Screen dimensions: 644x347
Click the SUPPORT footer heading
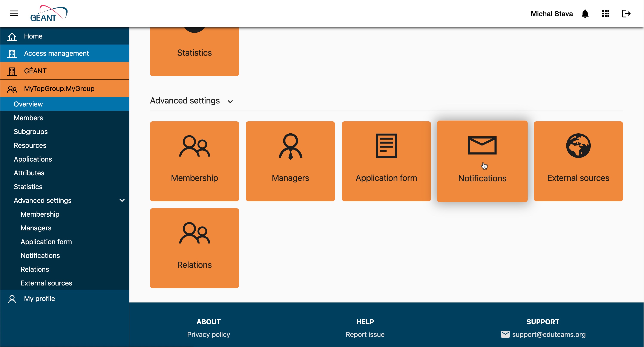(x=543, y=322)
